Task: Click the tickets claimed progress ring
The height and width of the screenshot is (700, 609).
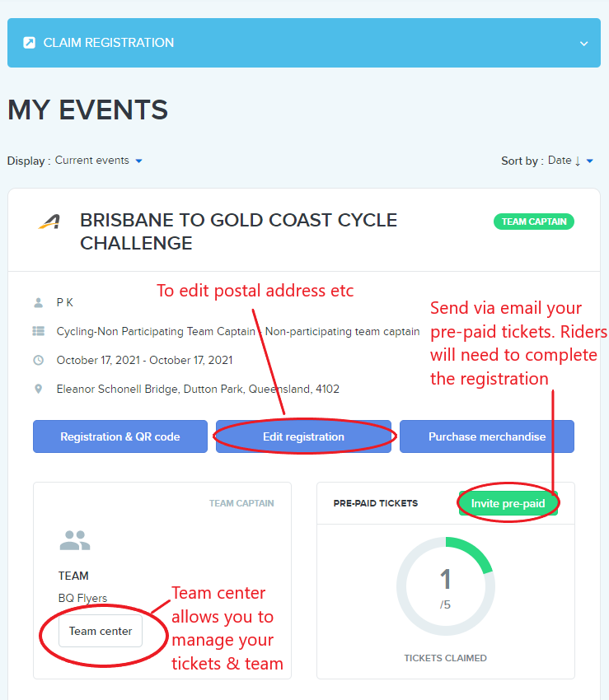Action: (446, 586)
